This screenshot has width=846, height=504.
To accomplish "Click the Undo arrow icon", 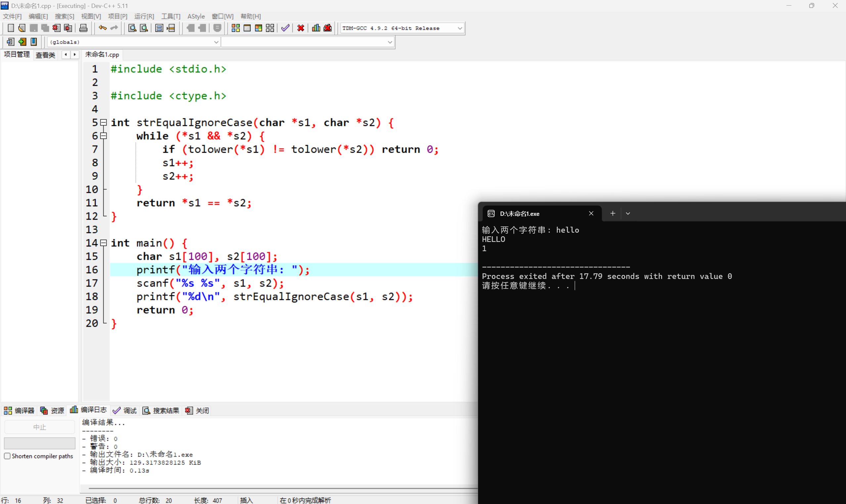I will (102, 28).
